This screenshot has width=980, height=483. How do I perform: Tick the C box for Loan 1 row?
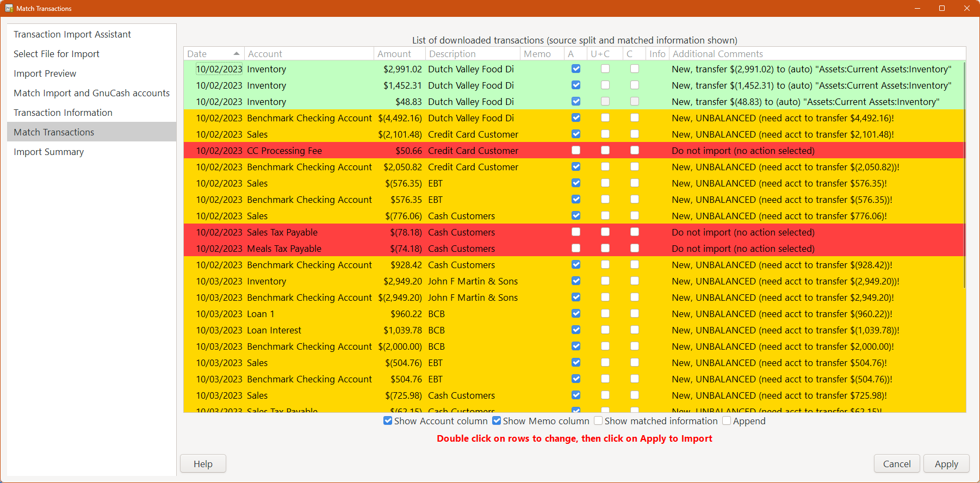pos(635,314)
